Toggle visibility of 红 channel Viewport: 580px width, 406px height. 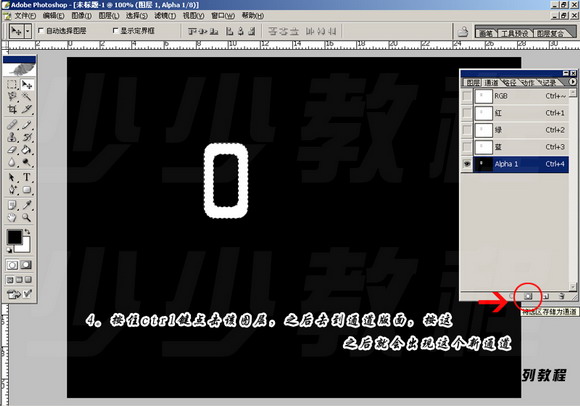467,113
